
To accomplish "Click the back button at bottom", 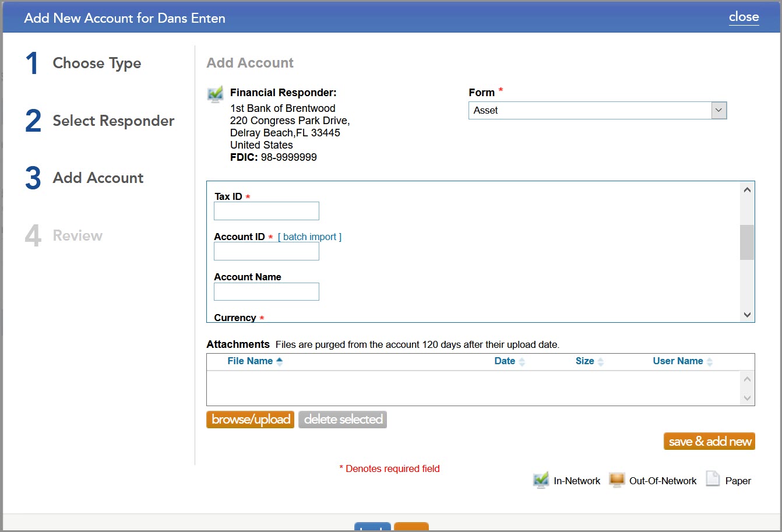I will click(x=372, y=528).
